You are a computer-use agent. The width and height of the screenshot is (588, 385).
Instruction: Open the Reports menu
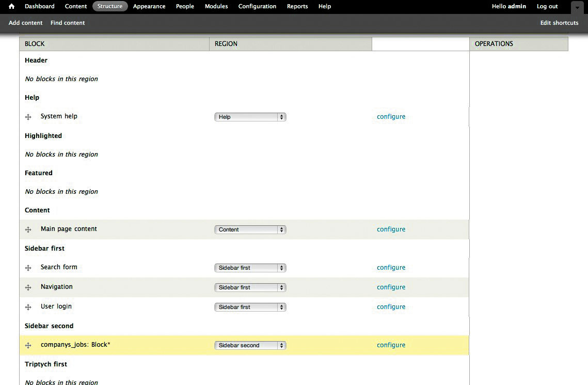297,6
